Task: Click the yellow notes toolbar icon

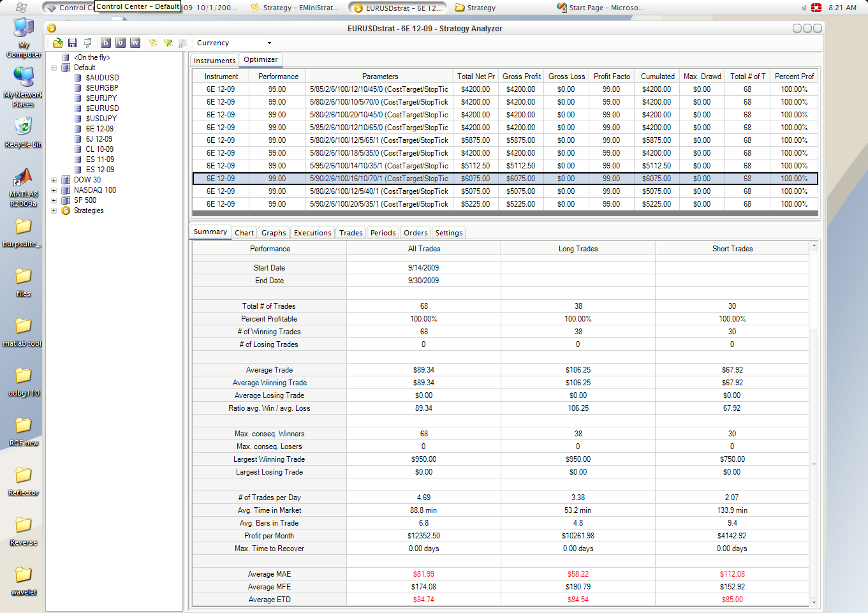Action: pos(153,43)
